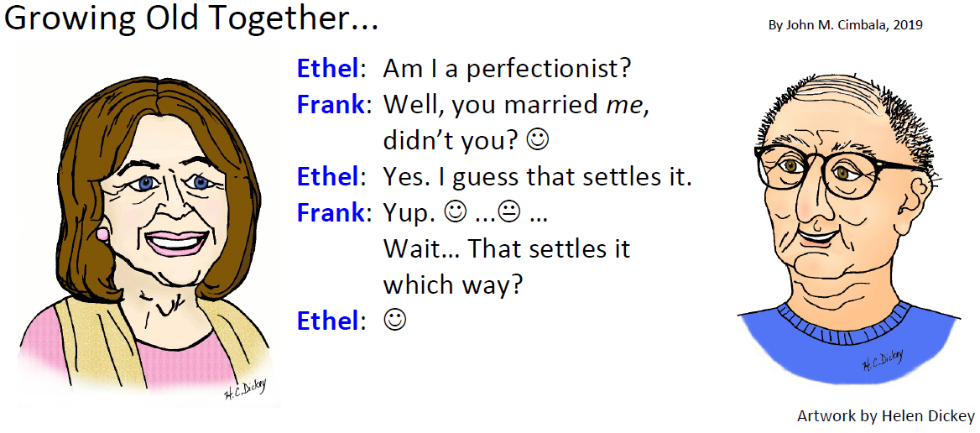The width and height of the screenshot is (980, 433).
Task: Click the "Growing Old Together..." title
Action: point(191,18)
